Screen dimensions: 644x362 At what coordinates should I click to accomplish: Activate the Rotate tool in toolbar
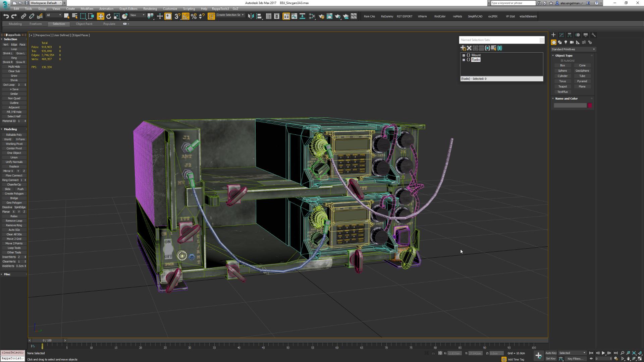point(108,16)
